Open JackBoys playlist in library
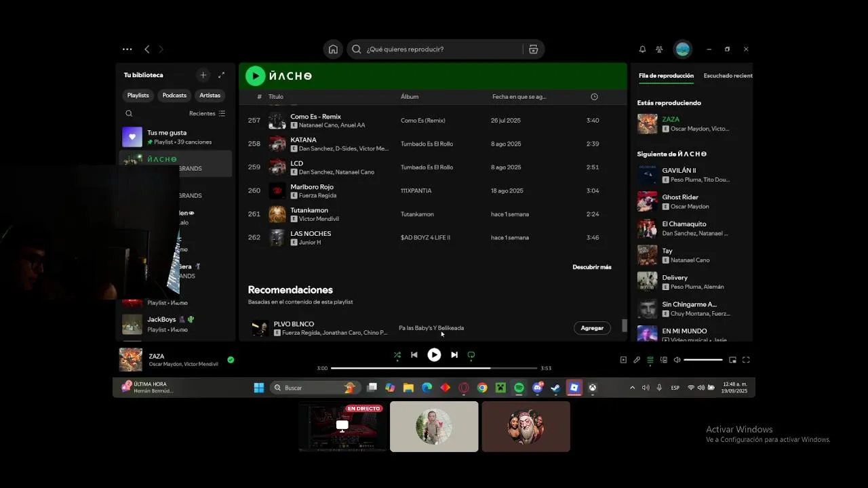868x488 pixels. coord(176,324)
